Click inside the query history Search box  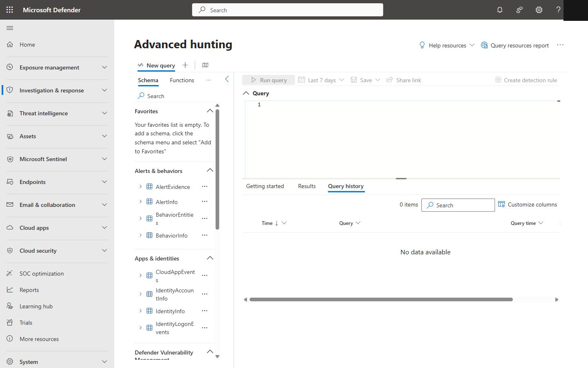[458, 205]
